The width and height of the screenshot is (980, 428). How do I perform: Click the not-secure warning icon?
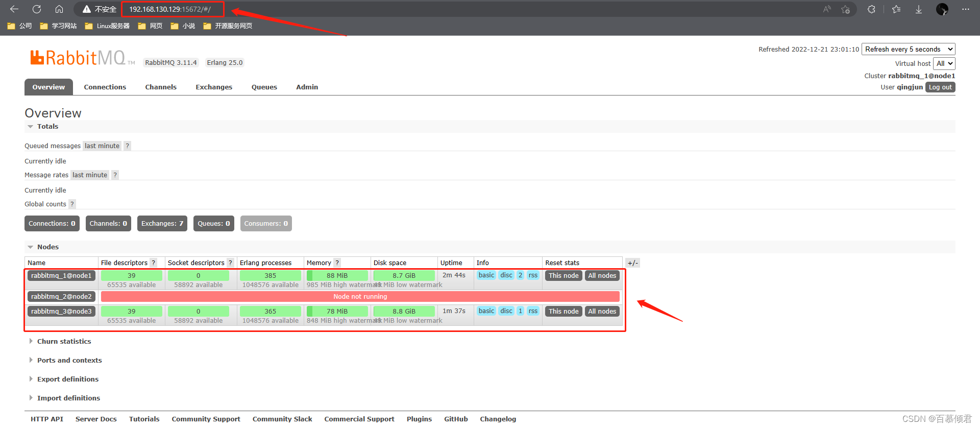pyautogui.click(x=87, y=9)
